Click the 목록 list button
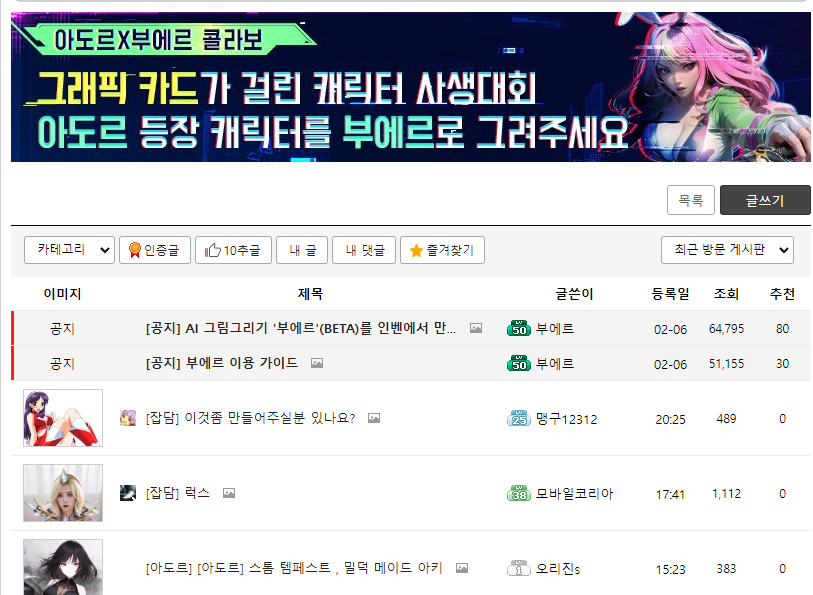 691,200
